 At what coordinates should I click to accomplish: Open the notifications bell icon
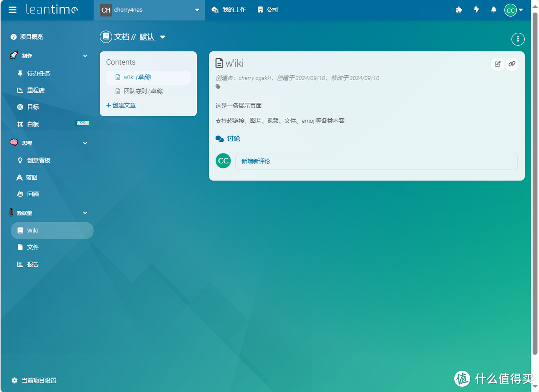pyautogui.click(x=493, y=10)
